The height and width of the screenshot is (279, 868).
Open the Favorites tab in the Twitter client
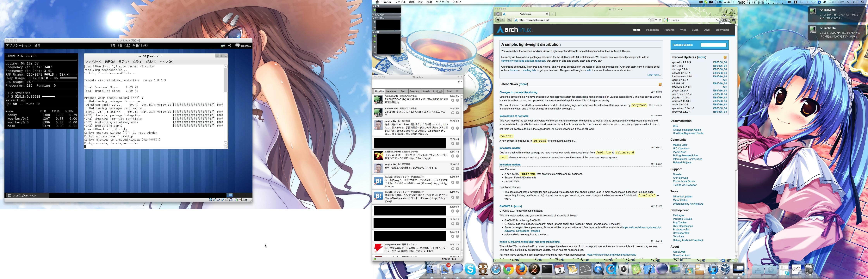pyautogui.click(x=414, y=91)
